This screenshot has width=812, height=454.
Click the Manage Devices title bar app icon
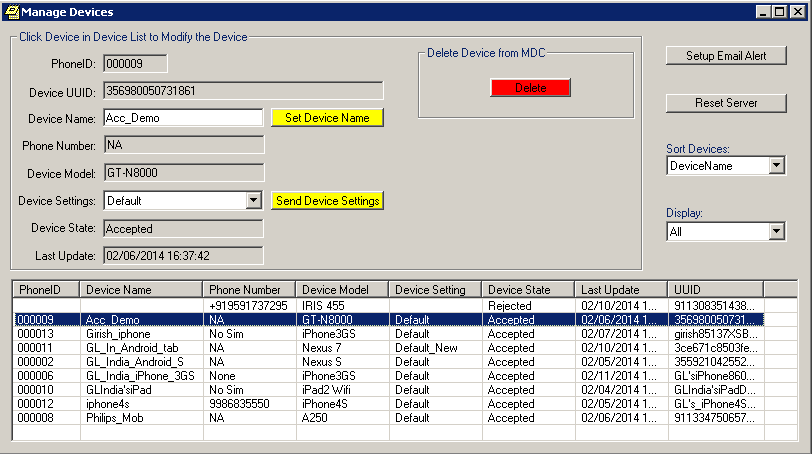click(12, 11)
